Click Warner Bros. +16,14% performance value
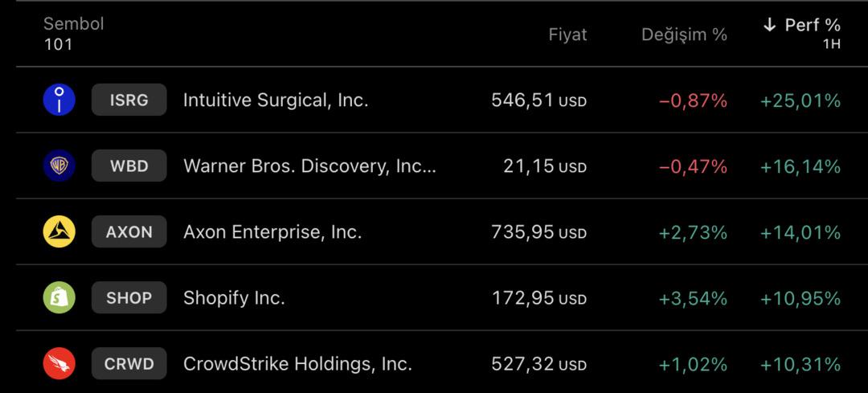 click(x=800, y=166)
